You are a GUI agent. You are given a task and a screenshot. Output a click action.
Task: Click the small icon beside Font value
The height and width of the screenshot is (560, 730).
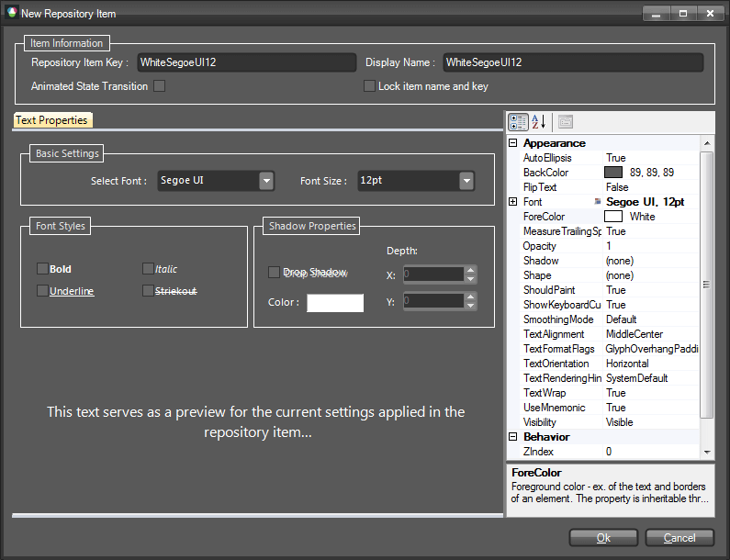(x=598, y=202)
